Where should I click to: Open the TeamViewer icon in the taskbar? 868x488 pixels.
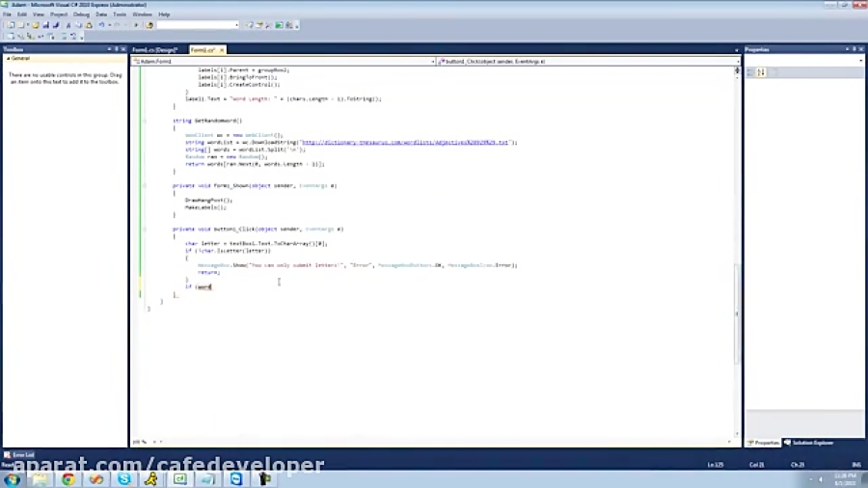point(236,479)
